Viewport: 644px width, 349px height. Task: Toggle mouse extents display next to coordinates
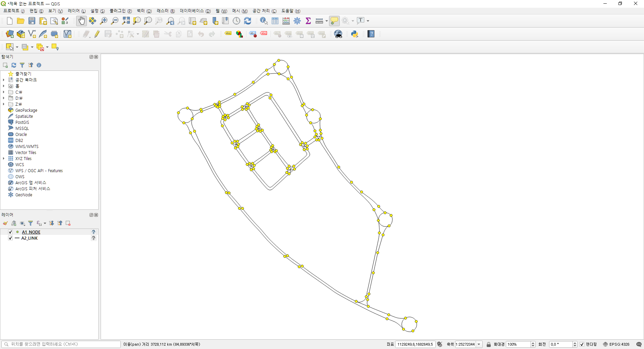[x=440, y=344]
